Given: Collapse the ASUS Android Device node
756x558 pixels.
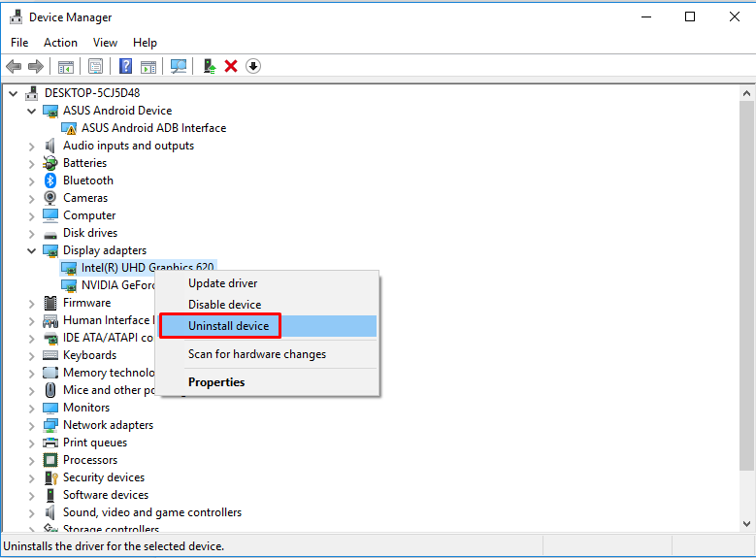Looking at the screenshot, I should 32,111.
